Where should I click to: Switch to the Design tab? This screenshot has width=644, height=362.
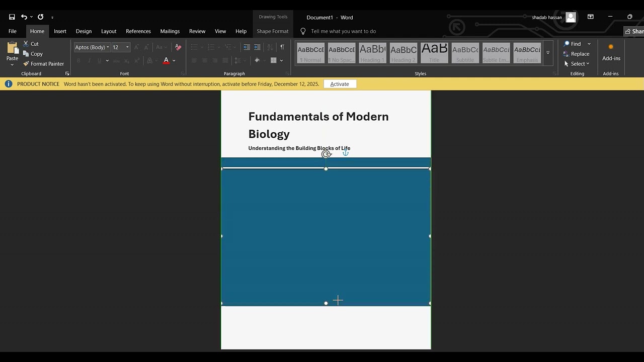(84, 31)
